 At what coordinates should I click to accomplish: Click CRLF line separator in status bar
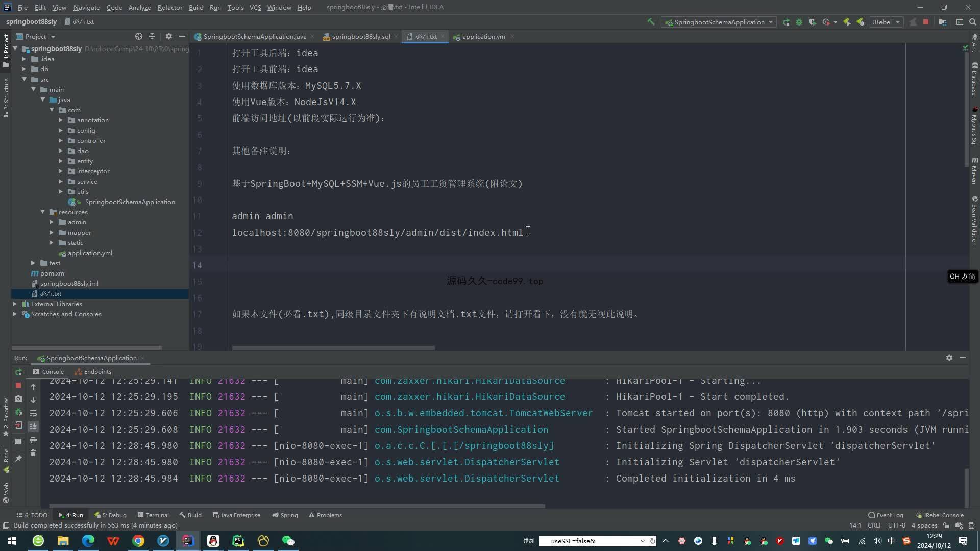point(874,525)
